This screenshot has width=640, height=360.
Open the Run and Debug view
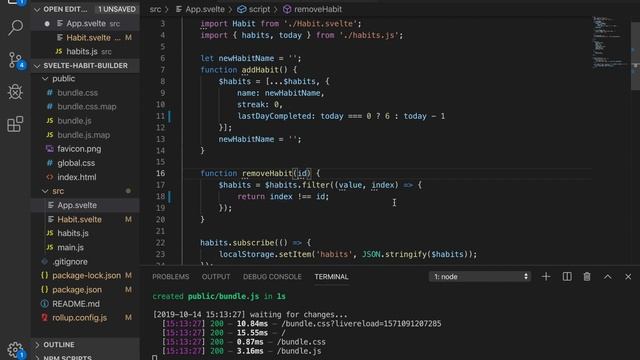pos(16,92)
